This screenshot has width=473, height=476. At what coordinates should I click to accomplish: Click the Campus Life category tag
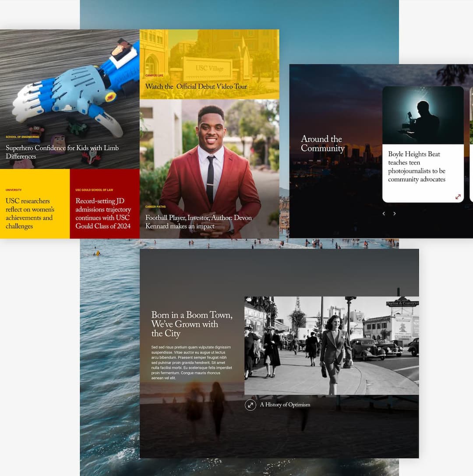(x=154, y=76)
